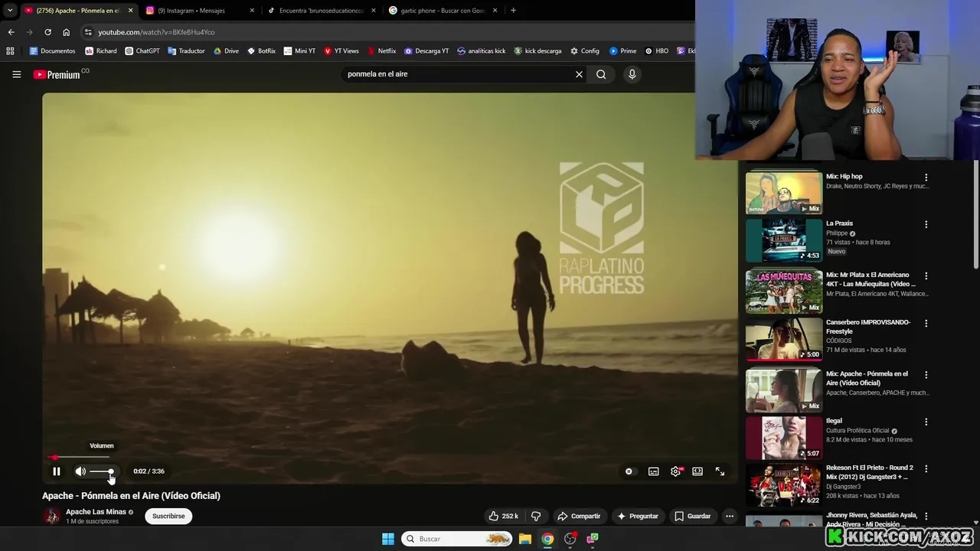
Task: Open YouTube hamburger guide menu
Action: pyautogui.click(x=16, y=74)
